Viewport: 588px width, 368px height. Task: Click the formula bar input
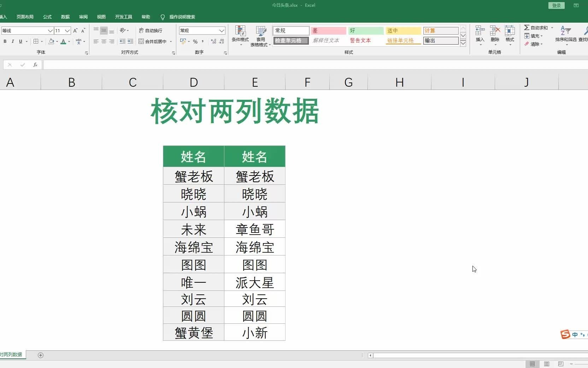[315, 65]
